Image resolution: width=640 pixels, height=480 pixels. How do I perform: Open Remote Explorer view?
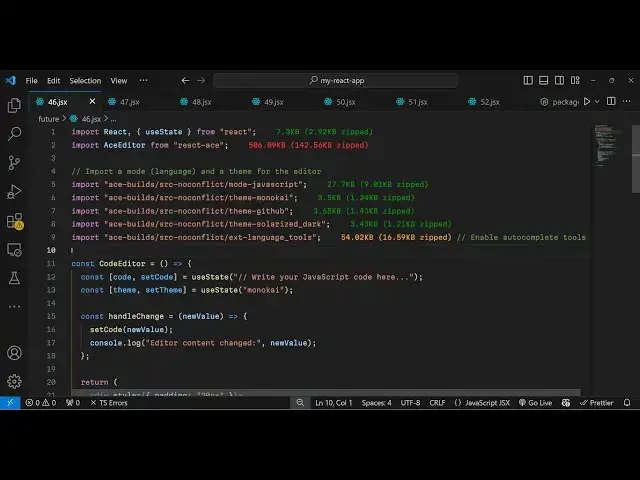click(14, 249)
